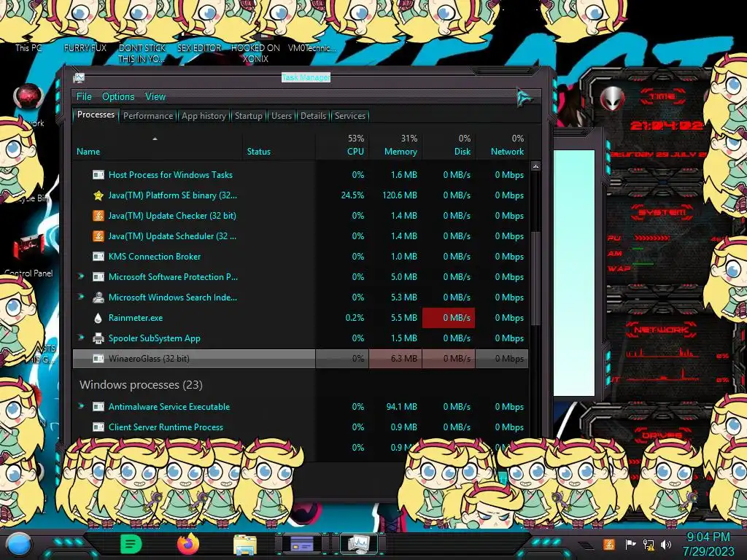
Task: Sort by Memory column header
Action: click(x=395, y=145)
